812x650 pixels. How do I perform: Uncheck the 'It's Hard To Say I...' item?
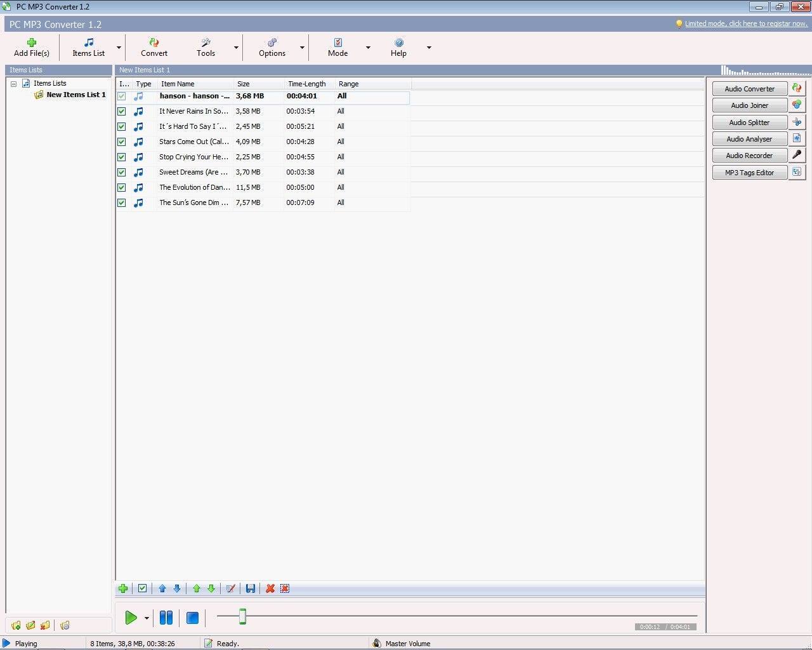pos(122,126)
